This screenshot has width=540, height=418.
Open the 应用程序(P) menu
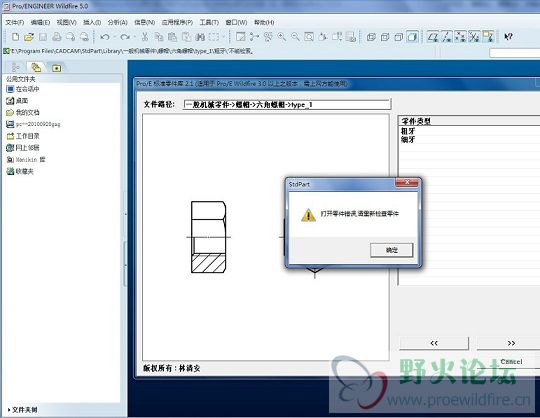coord(177,22)
